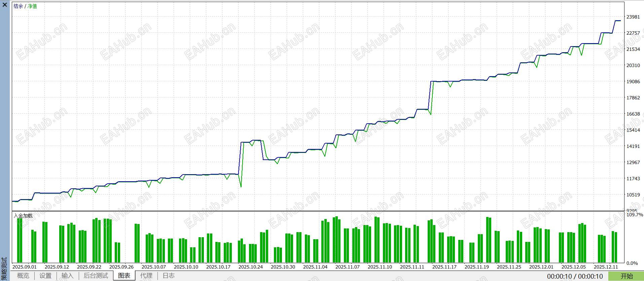Image resolution: width=644 pixels, height=281 pixels.
Task: Click the 2025.10.17 date label
Action: (x=218, y=267)
